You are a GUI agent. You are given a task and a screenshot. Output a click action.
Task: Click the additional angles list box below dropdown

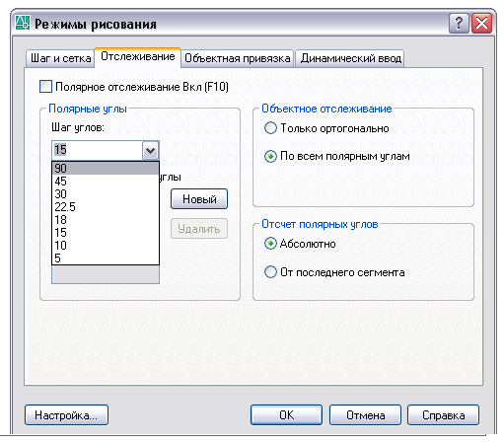click(x=106, y=274)
